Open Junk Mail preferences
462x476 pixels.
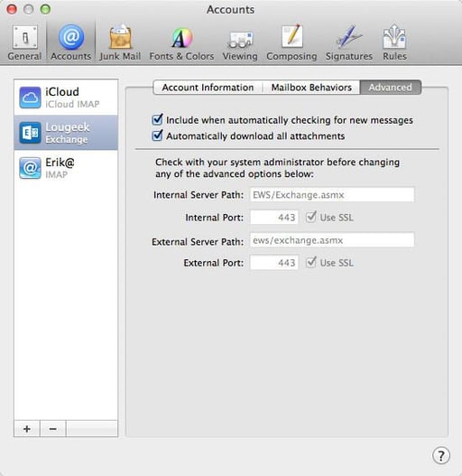(x=120, y=42)
